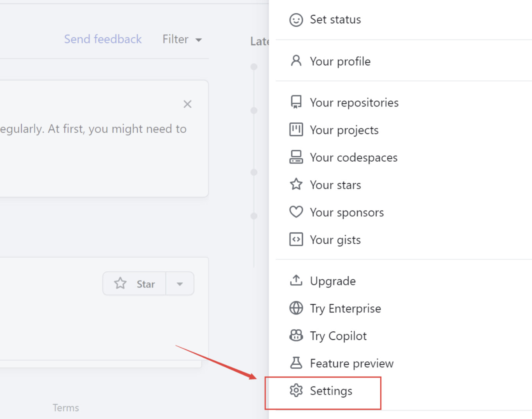Open the Filter dropdown
Viewport: 532px width, 419px height.
coord(182,40)
